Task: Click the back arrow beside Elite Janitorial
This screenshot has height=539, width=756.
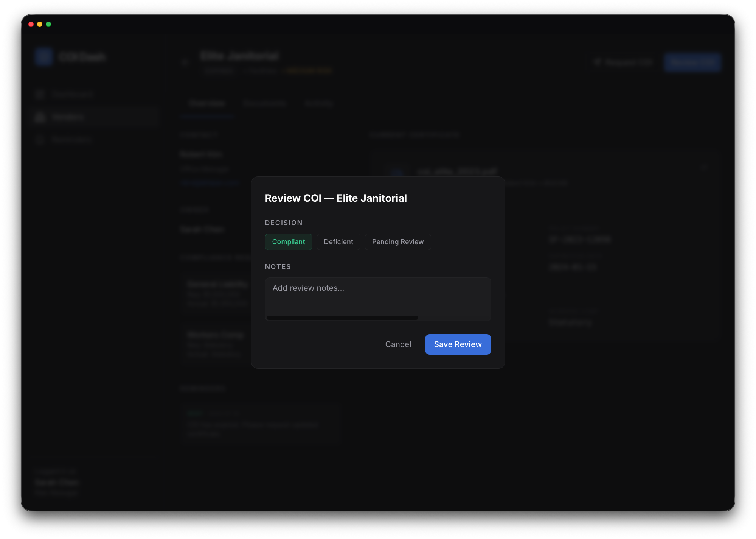Action: pos(185,62)
